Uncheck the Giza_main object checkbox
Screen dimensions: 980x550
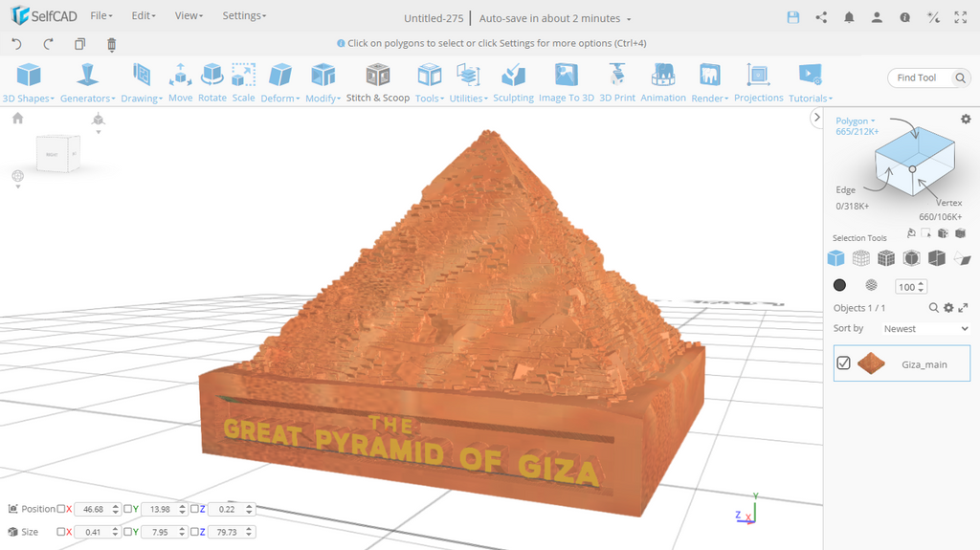843,363
